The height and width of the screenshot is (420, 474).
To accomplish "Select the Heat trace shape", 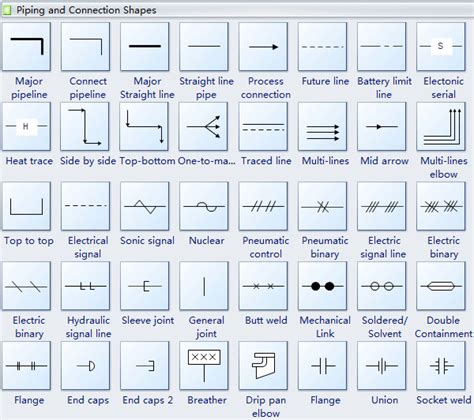I will click(27, 126).
